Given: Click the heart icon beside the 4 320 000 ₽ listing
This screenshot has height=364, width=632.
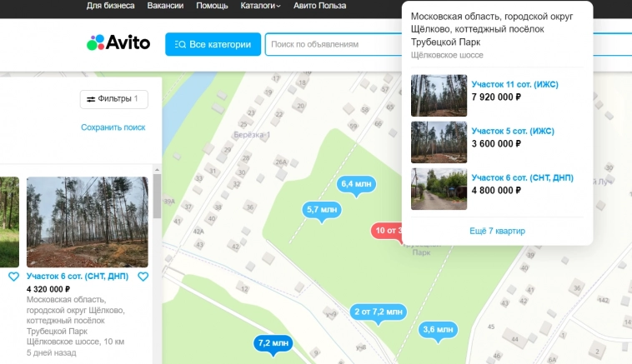Looking at the screenshot, I should pyautogui.click(x=143, y=277).
